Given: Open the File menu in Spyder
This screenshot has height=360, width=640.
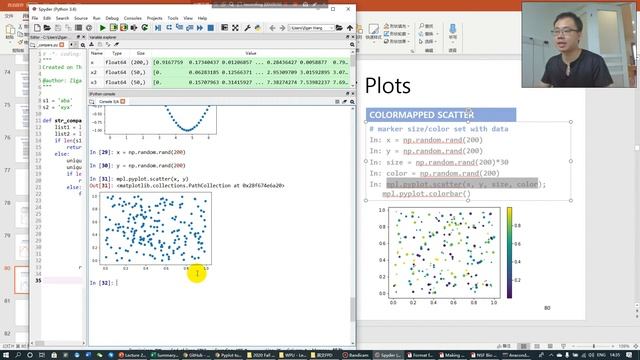Looking at the screenshot, I should pos(35,18).
